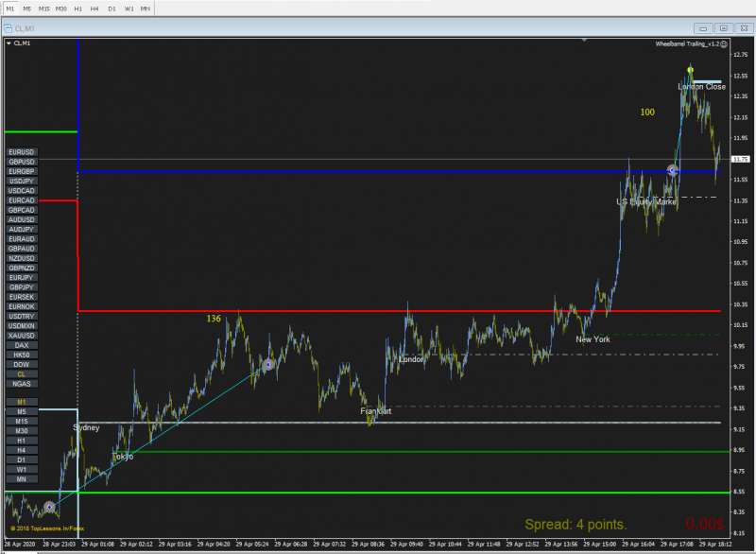Select the EURJPY symbol button
Viewport: 756px width, 554px height.
pyautogui.click(x=22, y=278)
